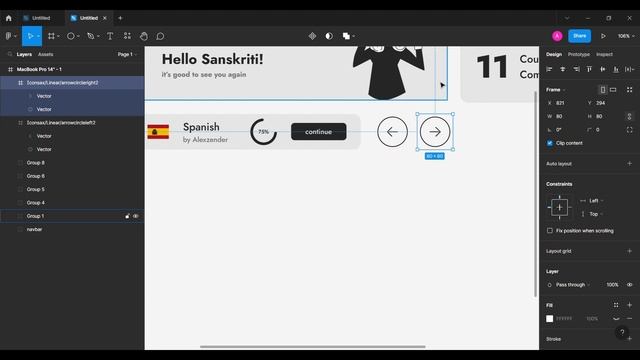Click the fill style grid icon
The width and height of the screenshot is (640, 360).
pyautogui.click(x=616, y=305)
